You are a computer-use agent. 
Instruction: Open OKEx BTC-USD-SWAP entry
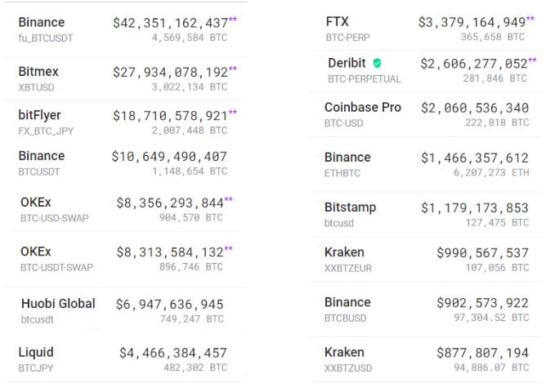click(x=126, y=210)
